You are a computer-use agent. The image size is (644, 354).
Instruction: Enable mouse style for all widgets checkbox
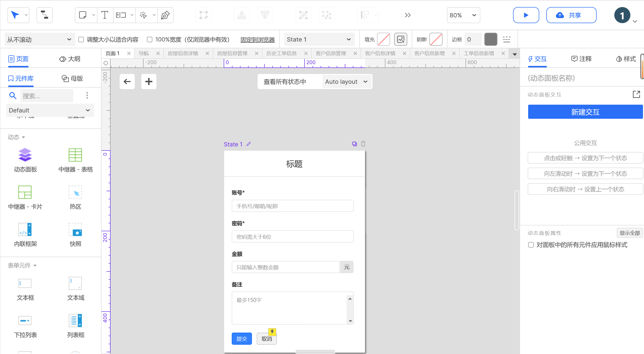531,245
